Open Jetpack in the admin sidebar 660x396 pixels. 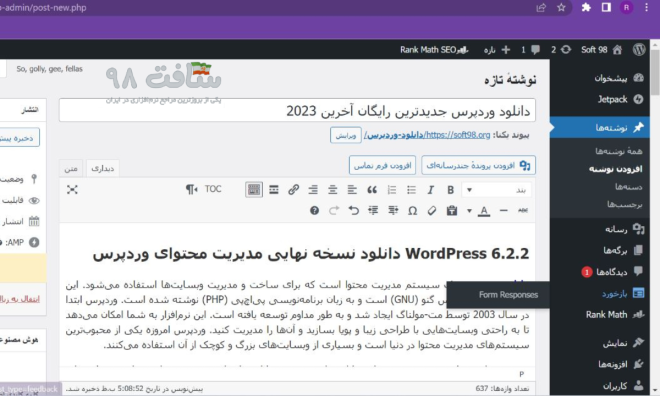600,99
